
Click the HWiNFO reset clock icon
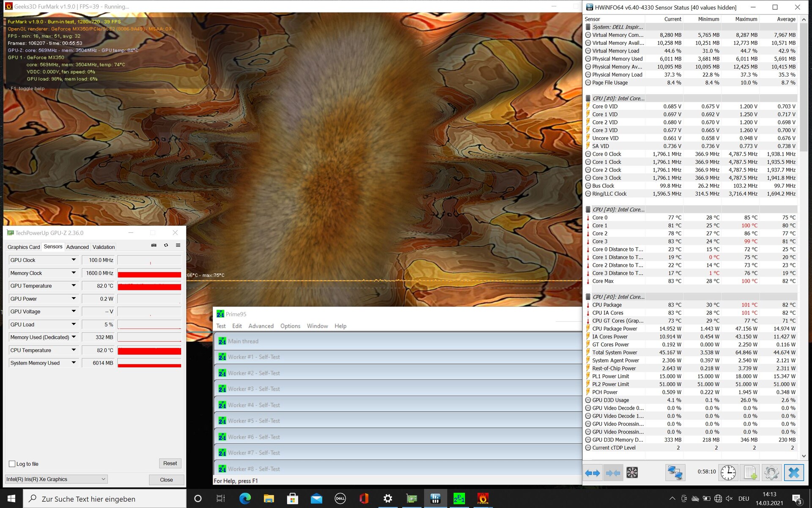click(728, 472)
